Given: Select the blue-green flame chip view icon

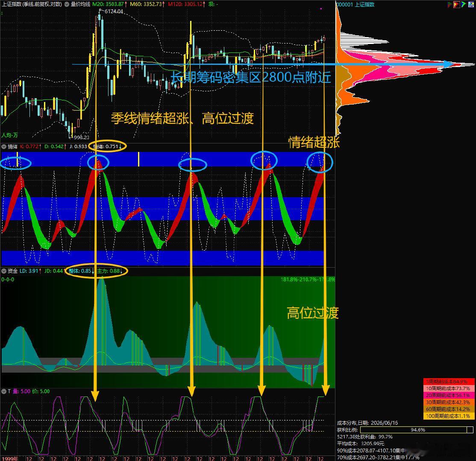Looking at the screenshot, I should click(464, 5).
